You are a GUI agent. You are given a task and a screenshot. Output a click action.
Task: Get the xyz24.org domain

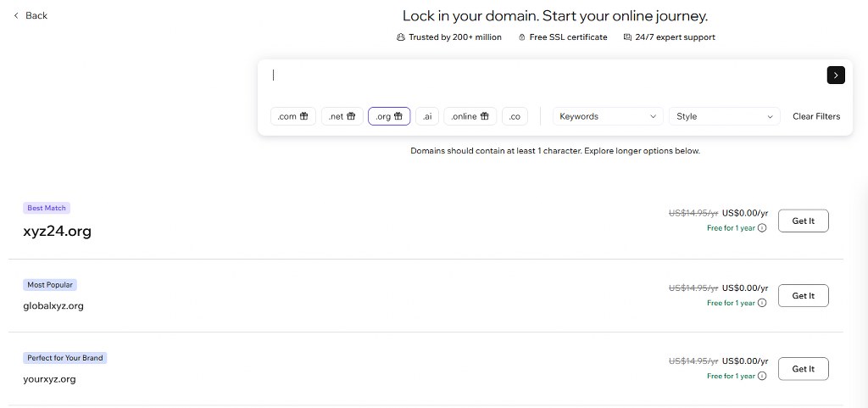coord(804,221)
